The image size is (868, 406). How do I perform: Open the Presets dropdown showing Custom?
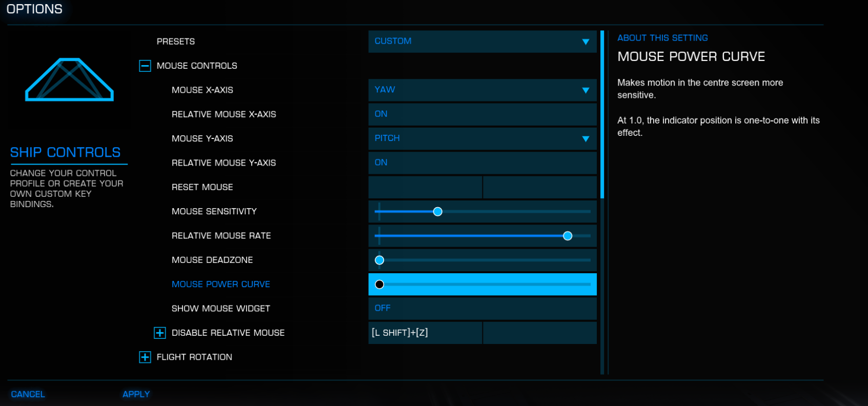click(482, 42)
